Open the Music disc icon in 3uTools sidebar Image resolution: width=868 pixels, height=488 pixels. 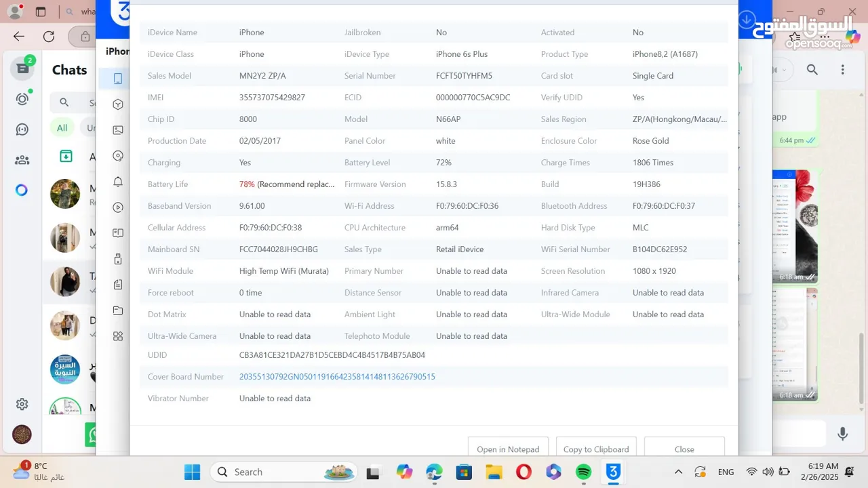[x=118, y=156]
